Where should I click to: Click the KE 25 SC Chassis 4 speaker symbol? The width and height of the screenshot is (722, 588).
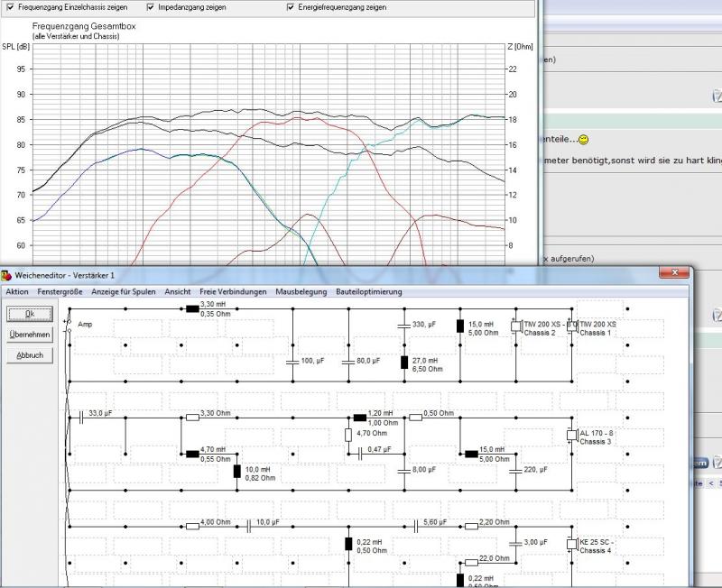point(572,545)
